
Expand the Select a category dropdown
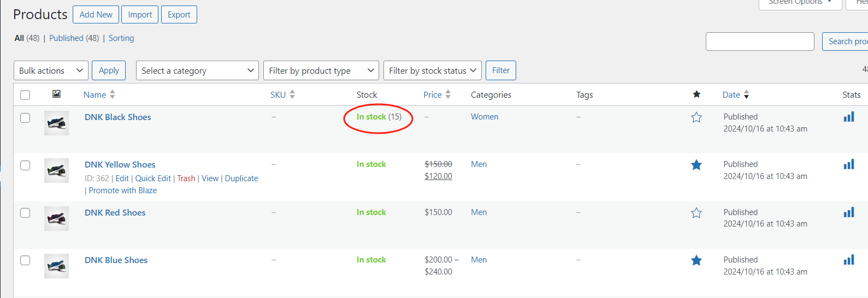tap(197, 70)
